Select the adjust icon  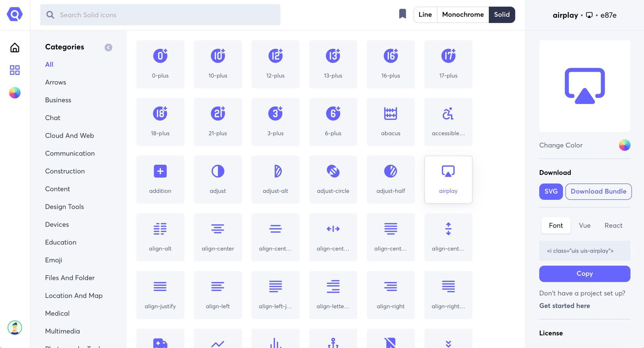click(x=218, y=179)
